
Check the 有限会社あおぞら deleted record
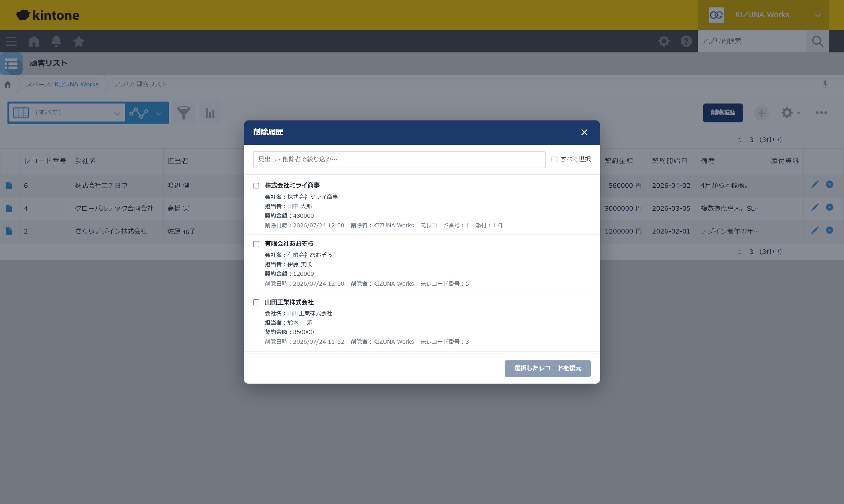click(256, 244)
